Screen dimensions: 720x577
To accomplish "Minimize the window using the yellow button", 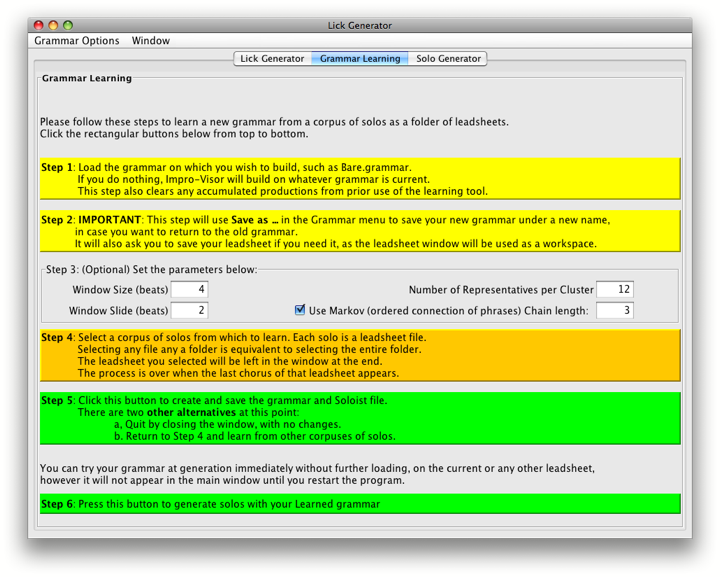I will click(x=54, y=25).
